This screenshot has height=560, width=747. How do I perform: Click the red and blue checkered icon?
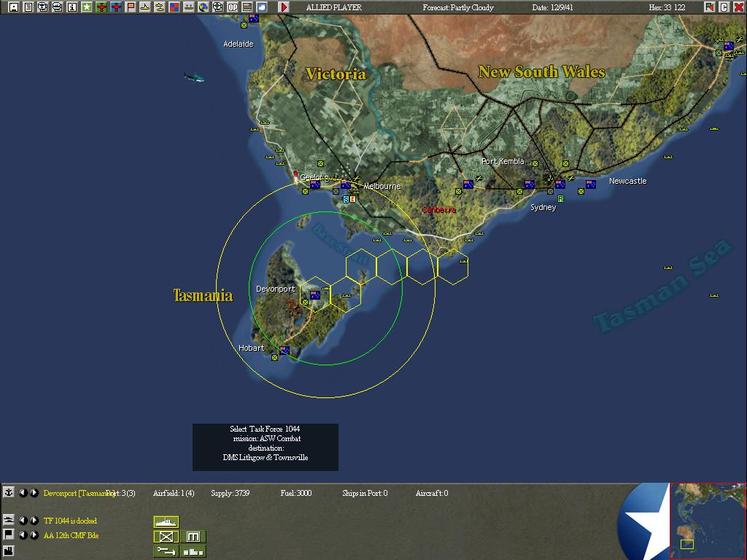[x=174, y=7]
